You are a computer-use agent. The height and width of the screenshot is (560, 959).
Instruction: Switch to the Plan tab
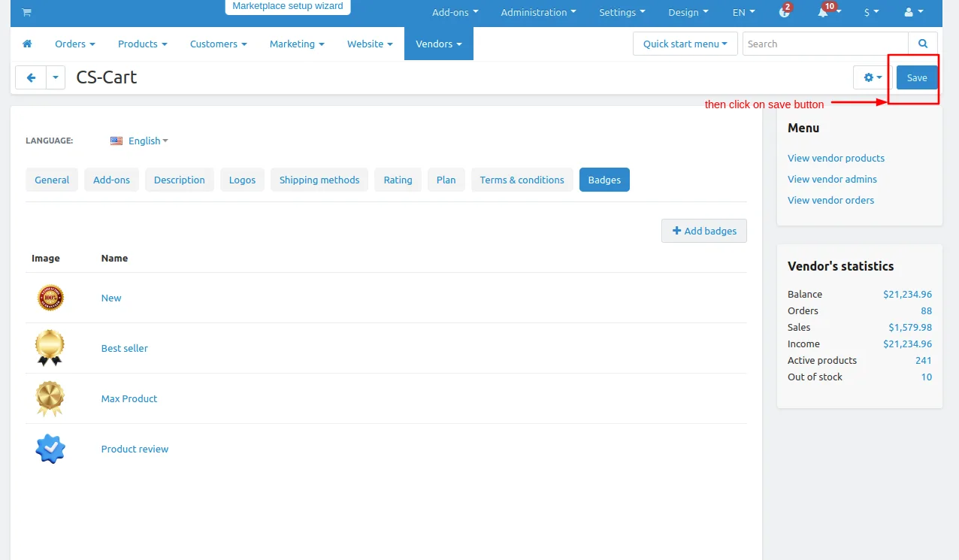pyautogui.click(x=446, y=180)
